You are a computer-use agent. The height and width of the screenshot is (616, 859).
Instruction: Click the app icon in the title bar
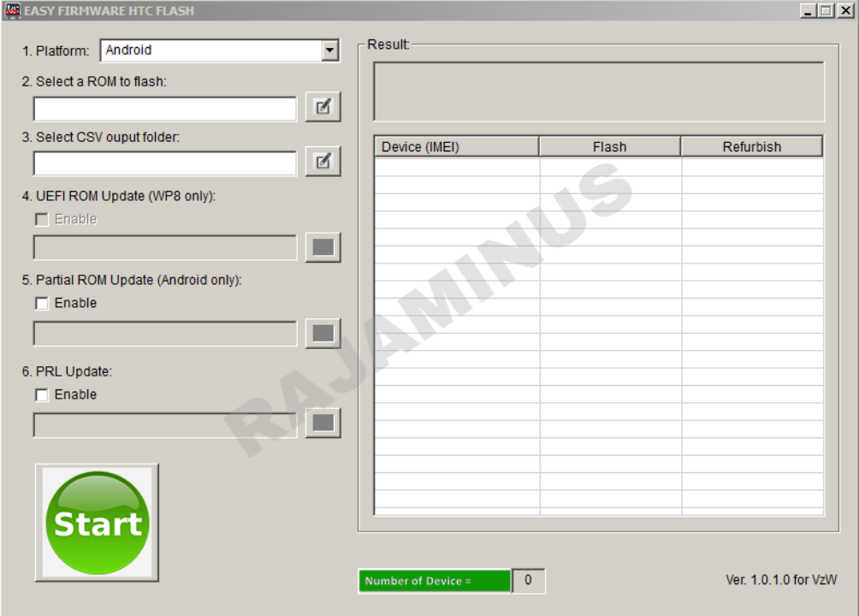pyautogui.click(x=11, y=10)
